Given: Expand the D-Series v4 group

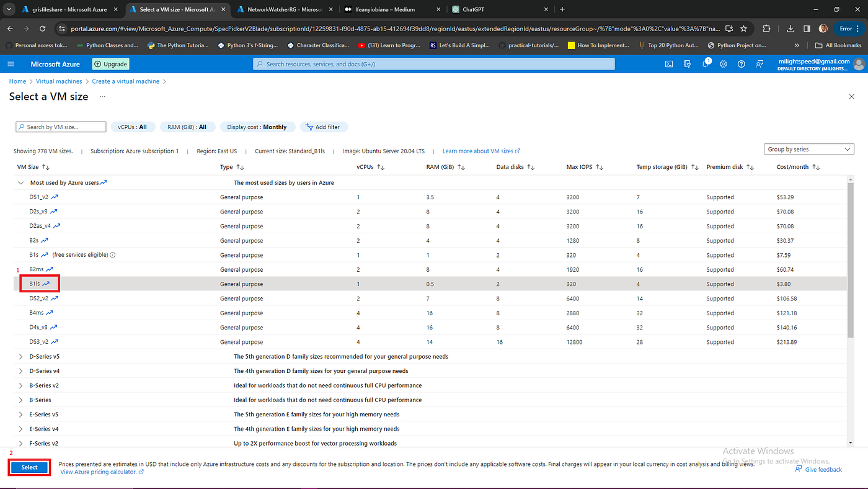Looking at the screenshot, I should click(21, 371).
